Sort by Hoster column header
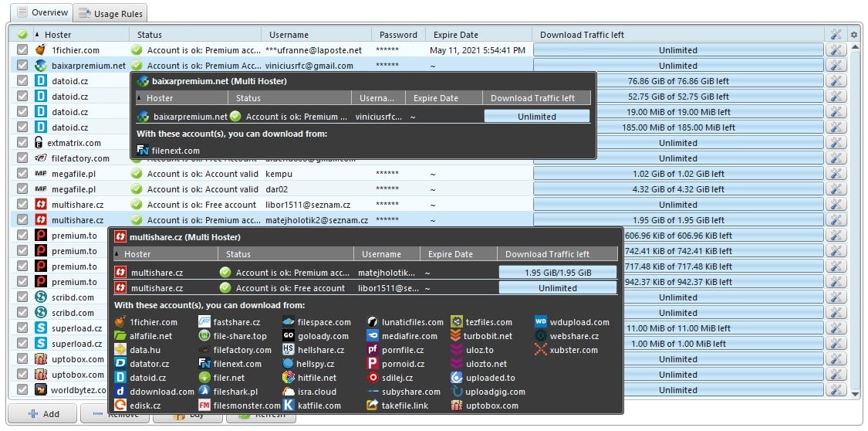Image resolution: width=868 pixels, height=431 pixels. point(81,34)
